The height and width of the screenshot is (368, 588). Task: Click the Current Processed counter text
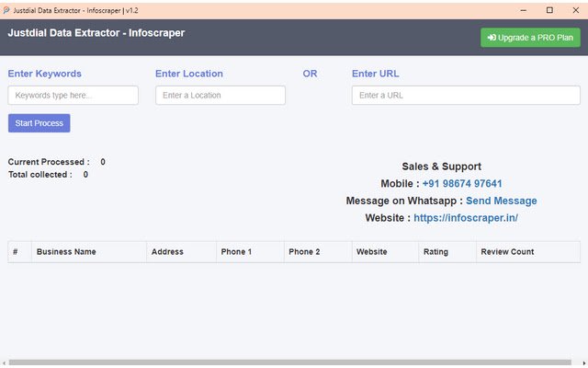[x=57, y=162]
